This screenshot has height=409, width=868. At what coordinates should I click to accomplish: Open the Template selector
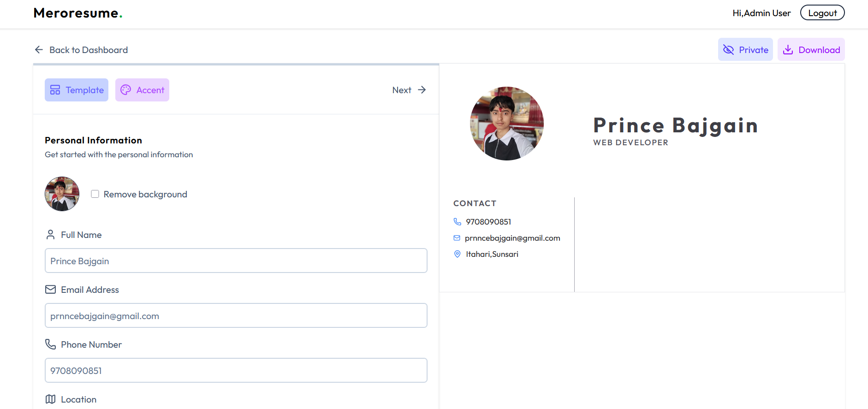pyautogui.click(x=77, y=90)
